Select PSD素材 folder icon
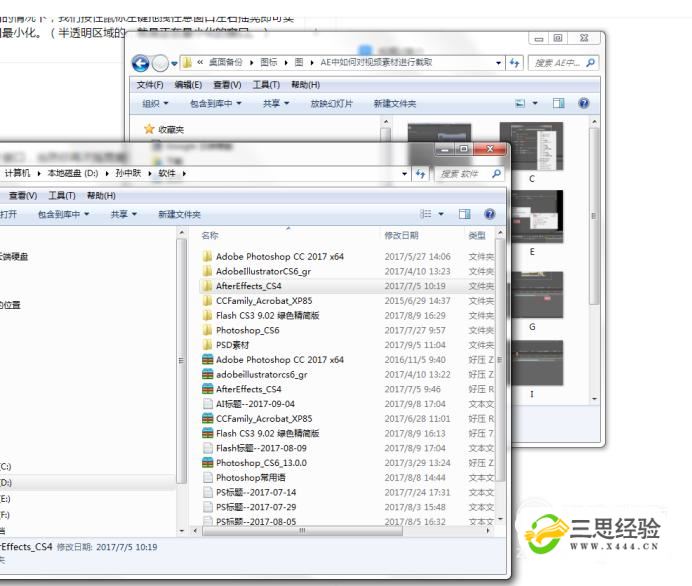The height and width of the screenshot is (586, 692). pyautogui.click(x=207, y=345)
